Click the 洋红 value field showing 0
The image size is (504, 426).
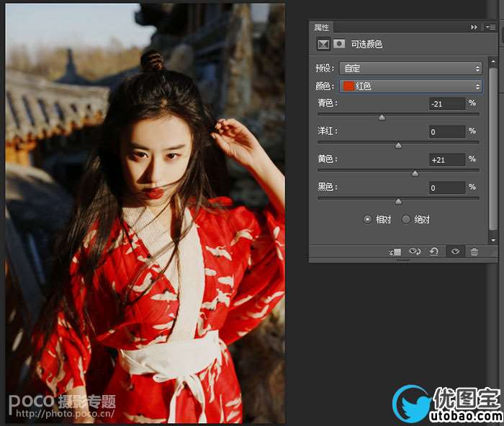click(447, 132)
